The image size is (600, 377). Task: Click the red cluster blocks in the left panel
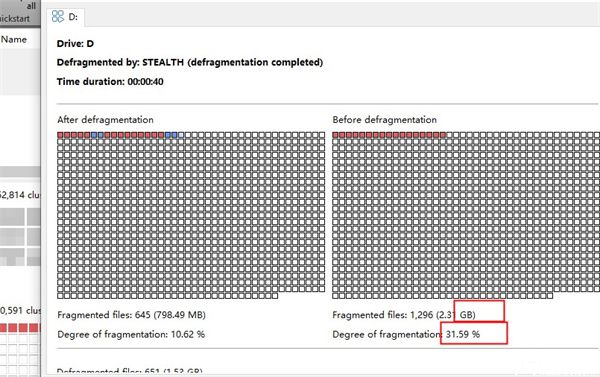point(20,328)
